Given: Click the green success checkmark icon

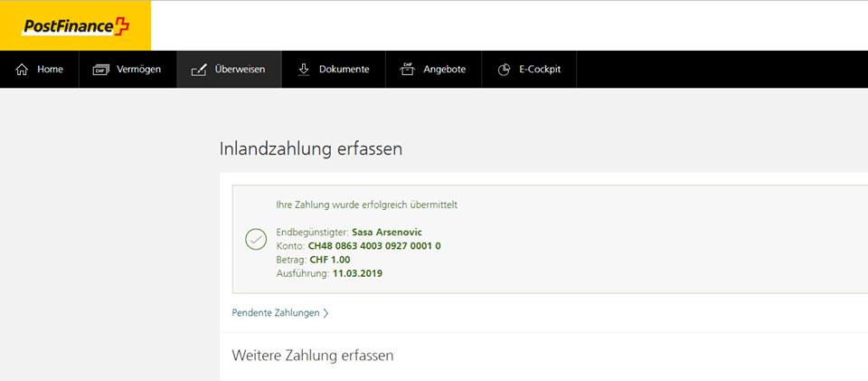Looking at the screenshot, I should pos(256,239).
